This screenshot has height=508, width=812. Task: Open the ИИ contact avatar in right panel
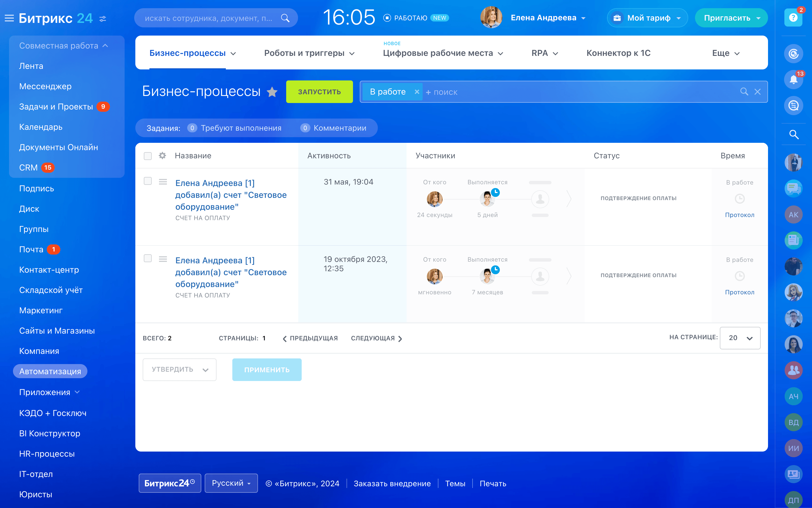coord(793,448)
